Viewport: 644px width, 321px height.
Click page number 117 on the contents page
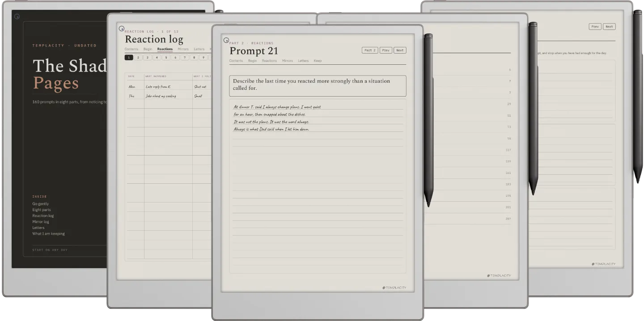[508, 150]
